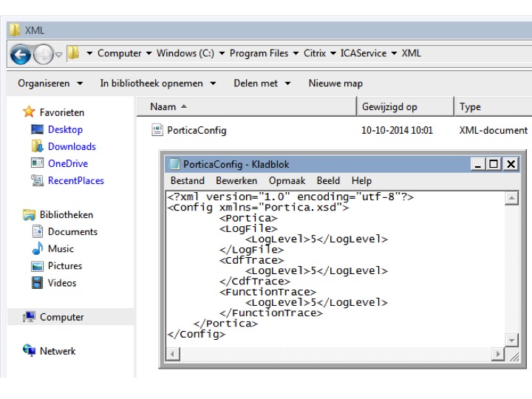Click the date 10-10-2014 10:01 cell

(397, 130)
